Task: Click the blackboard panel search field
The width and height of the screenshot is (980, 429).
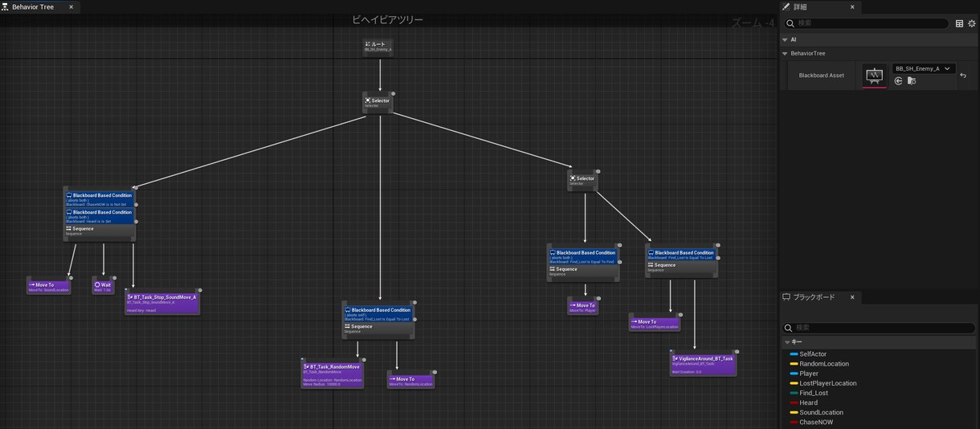Action: click(x=879, y=328)
